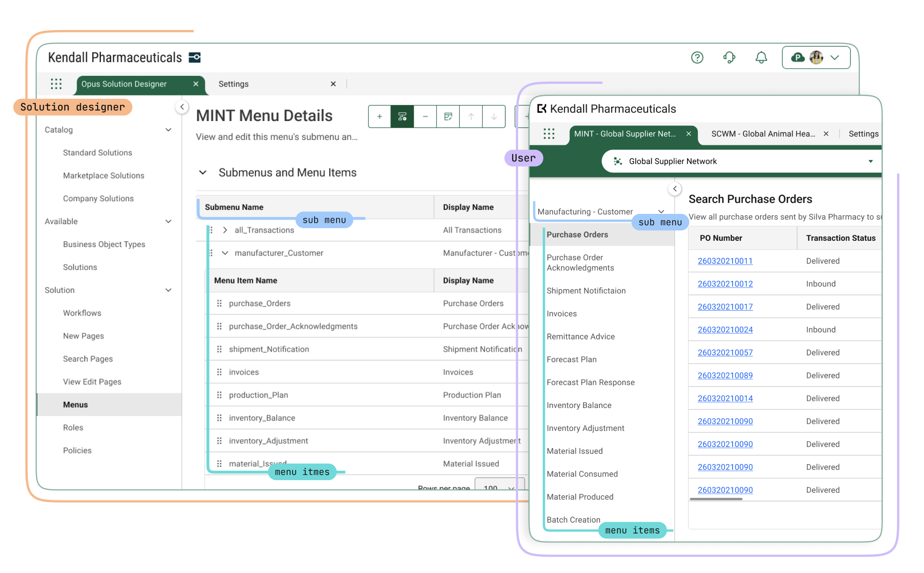924x573 pixels.
Task: Open the Global Supplier Network dropdown
Action: coord(743,161)
